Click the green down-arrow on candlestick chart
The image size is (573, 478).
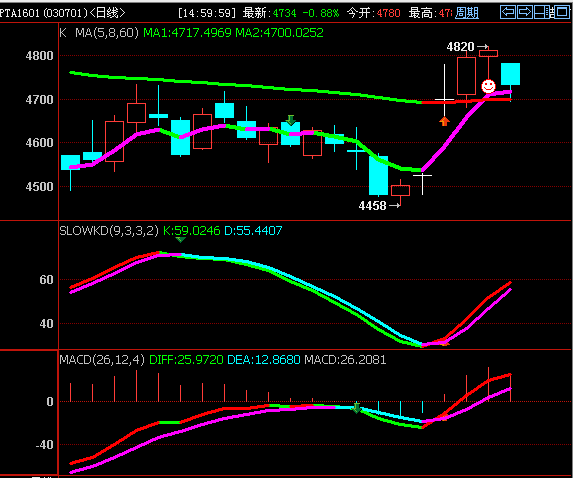pos(291,120)
